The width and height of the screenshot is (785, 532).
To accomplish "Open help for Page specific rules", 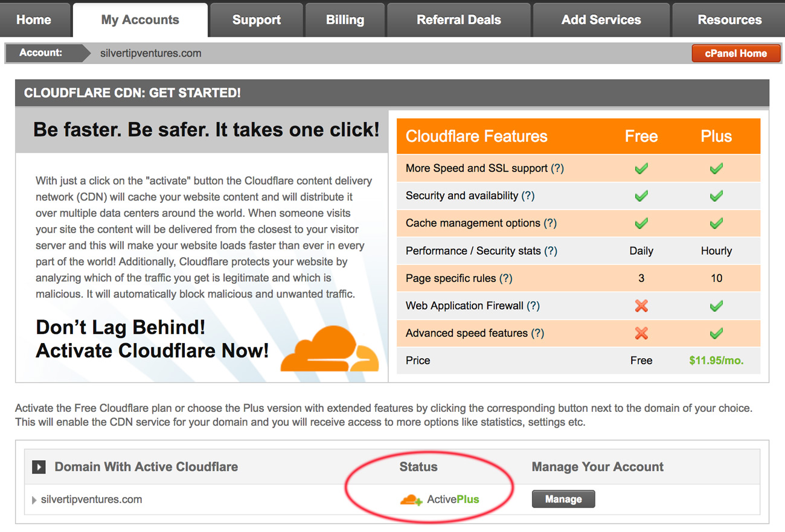I will click(x=505, y=278).
